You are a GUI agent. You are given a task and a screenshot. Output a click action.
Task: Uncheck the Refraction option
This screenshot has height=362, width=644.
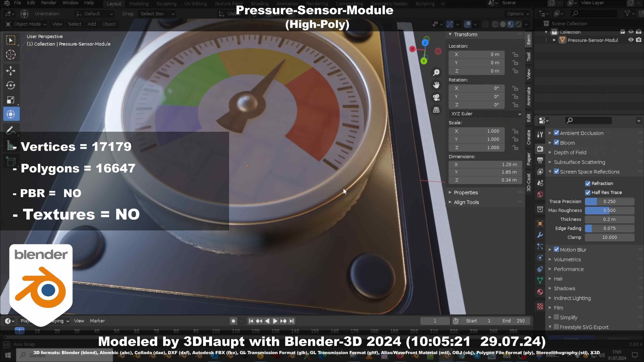pyautogui.click(x=588, y=184)
